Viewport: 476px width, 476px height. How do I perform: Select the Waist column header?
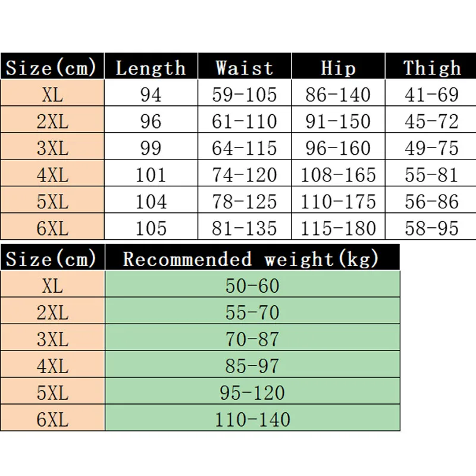245,66
